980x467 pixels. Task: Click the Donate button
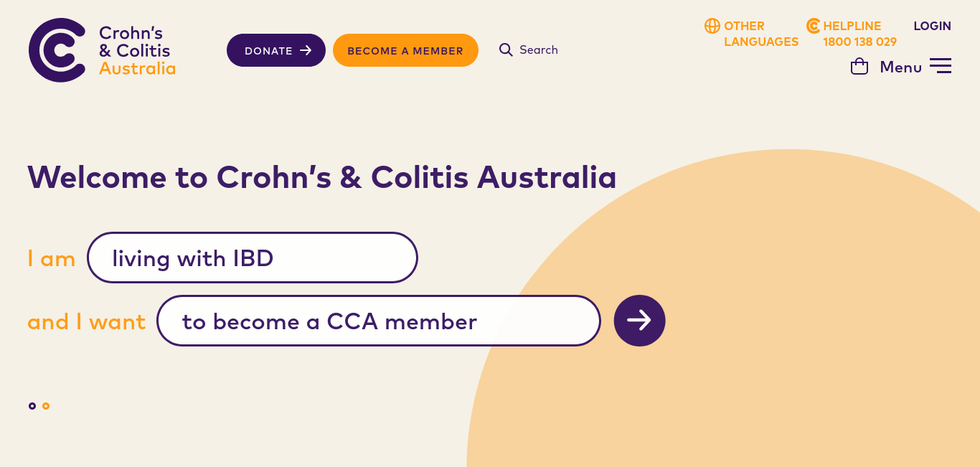(276, 50)
